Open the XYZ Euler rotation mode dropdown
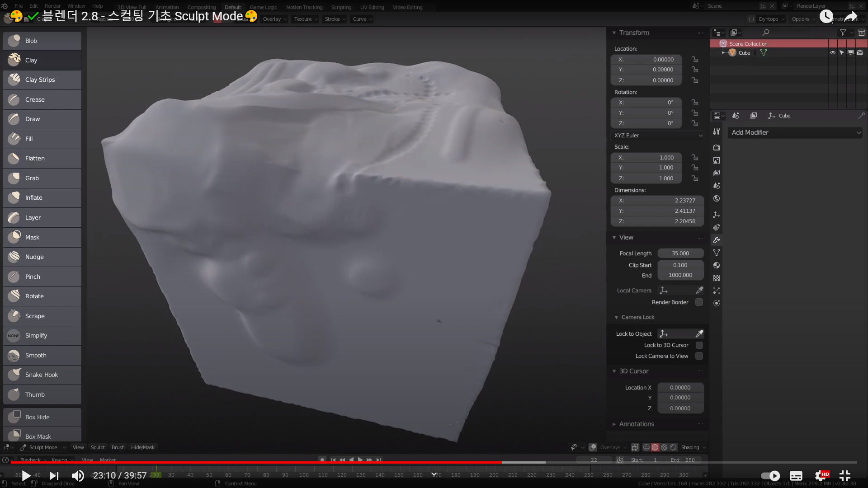 tap(657, 136)
